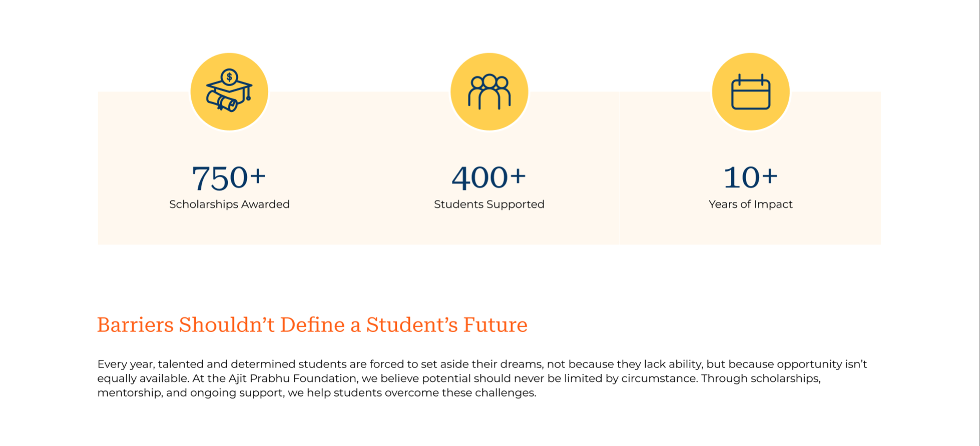Select the 400+ statistic number
Screen dimensions: 980x446
click(489, 177)
